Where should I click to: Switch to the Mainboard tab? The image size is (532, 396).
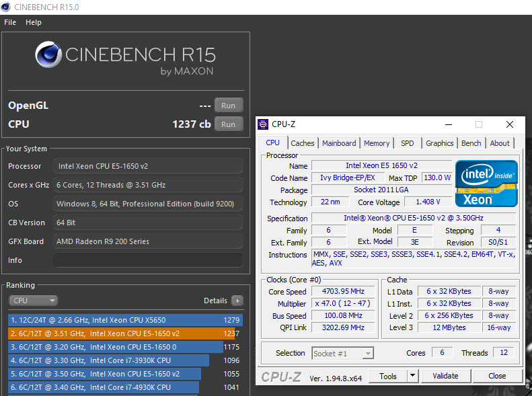click(x=339, y=143)
